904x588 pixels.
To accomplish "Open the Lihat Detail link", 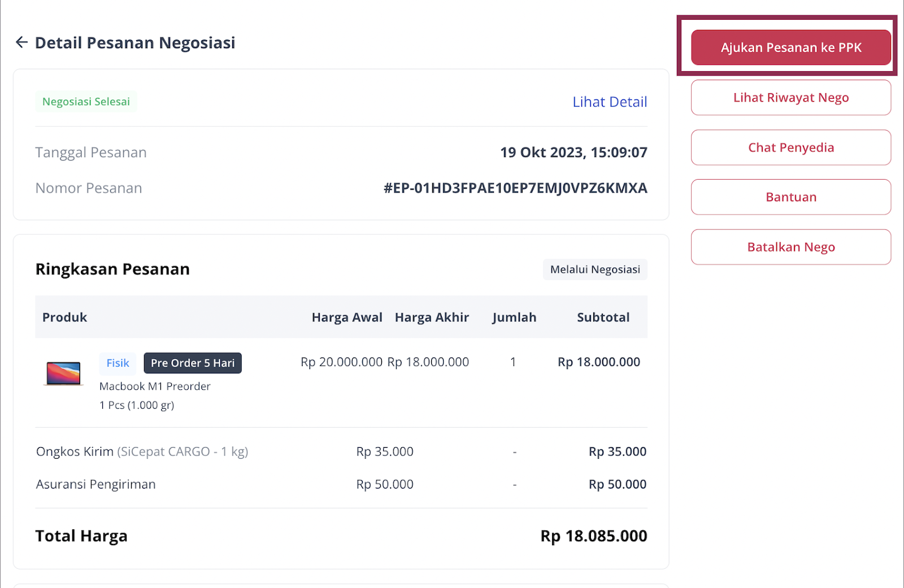I will click(610, 102).
